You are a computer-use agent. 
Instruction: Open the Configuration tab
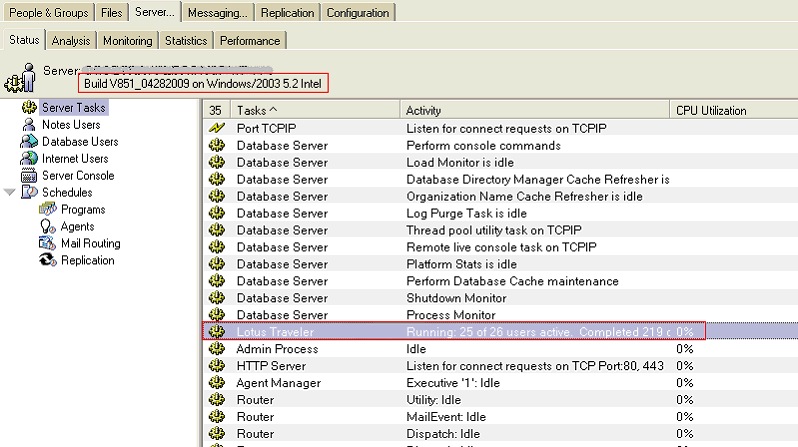[358, 12]
